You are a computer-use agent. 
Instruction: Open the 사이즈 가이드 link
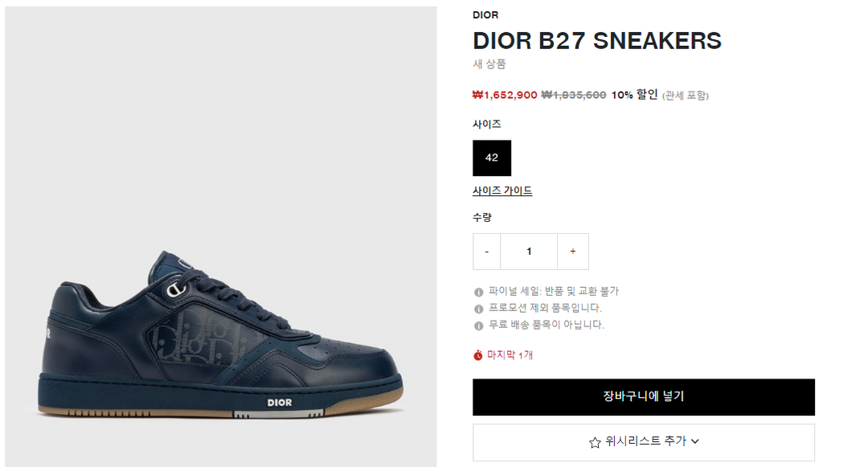(x=502, y=190)
